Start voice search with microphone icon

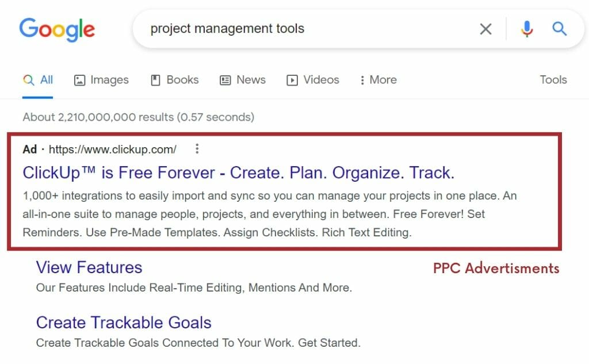[526, 29]
